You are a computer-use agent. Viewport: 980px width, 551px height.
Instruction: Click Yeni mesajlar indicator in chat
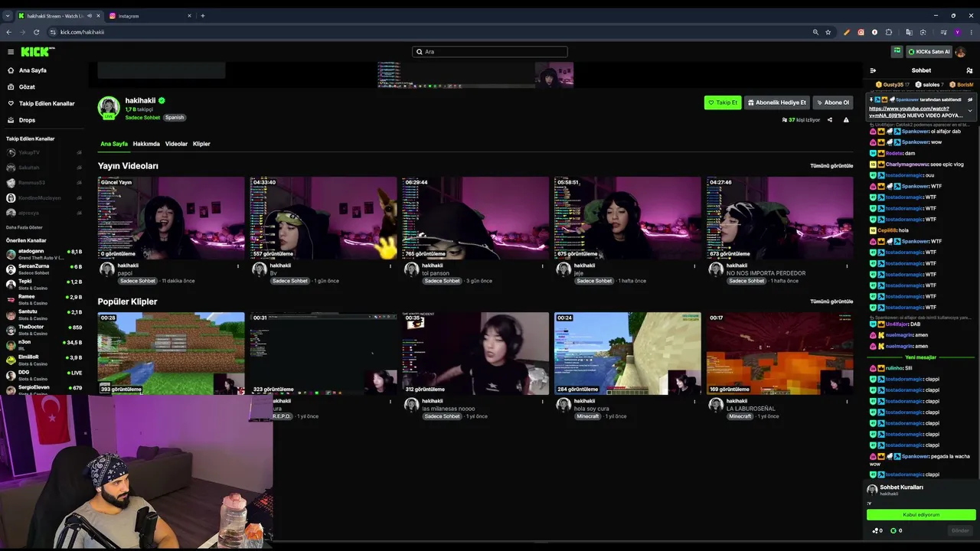click(x=921, y=357)
